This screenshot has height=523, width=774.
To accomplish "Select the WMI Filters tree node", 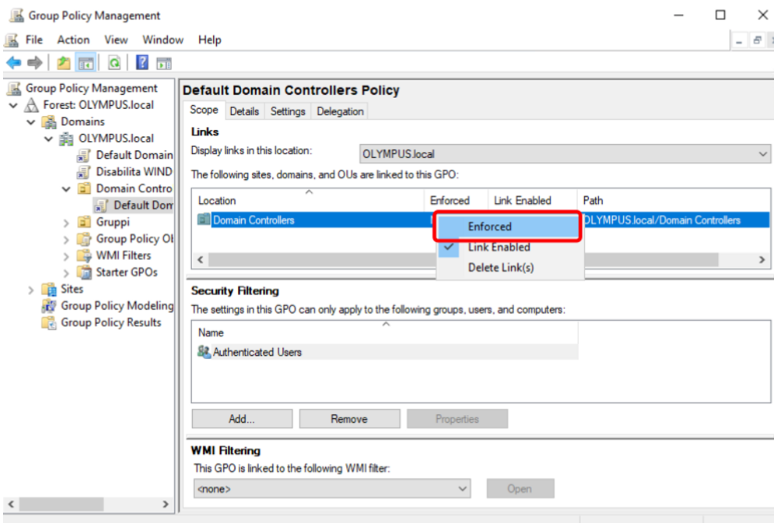I will tap(123, 255).
